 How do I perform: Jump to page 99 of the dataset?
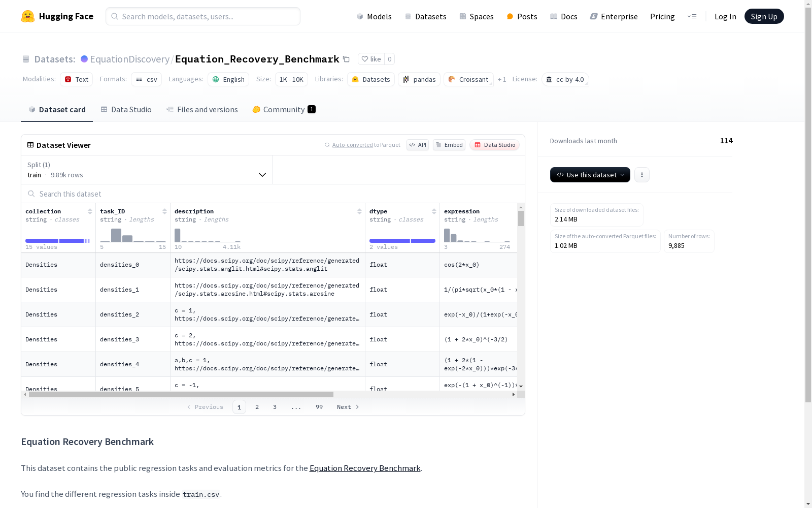coord(319,407)
